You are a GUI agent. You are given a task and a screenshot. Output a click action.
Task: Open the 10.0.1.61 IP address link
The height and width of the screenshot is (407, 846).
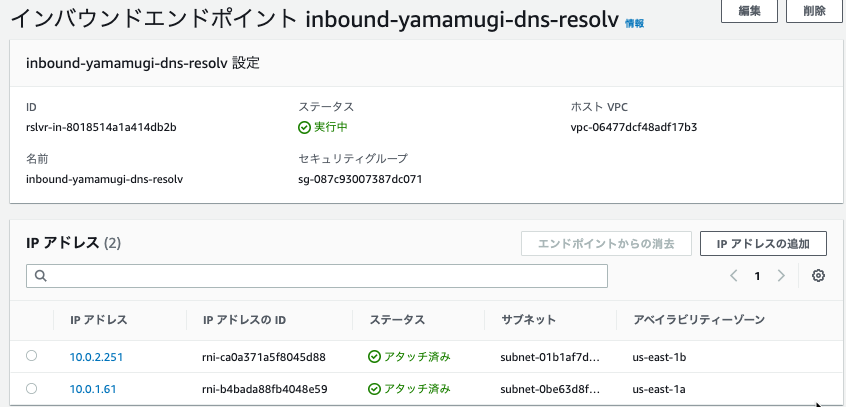(x=93, y=389)
